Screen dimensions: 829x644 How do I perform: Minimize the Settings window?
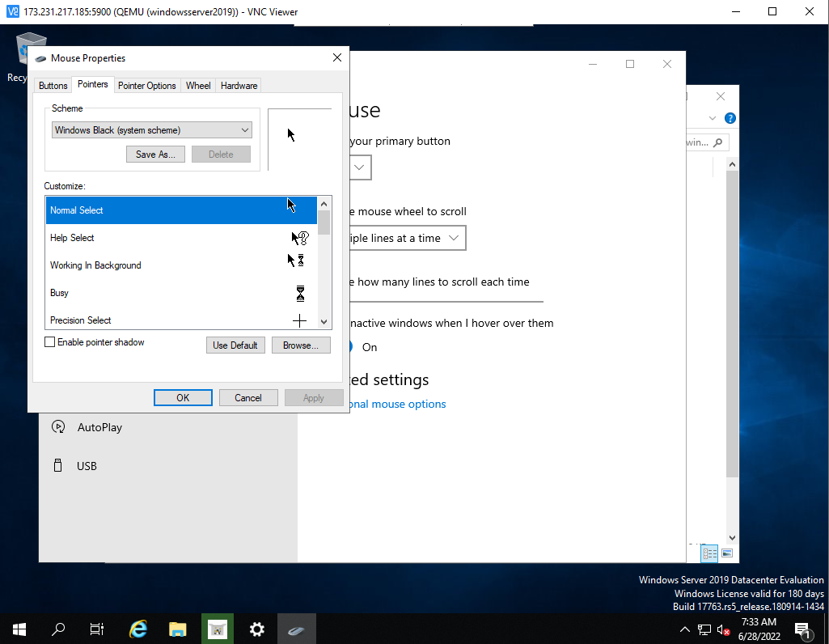pos(593,64)
